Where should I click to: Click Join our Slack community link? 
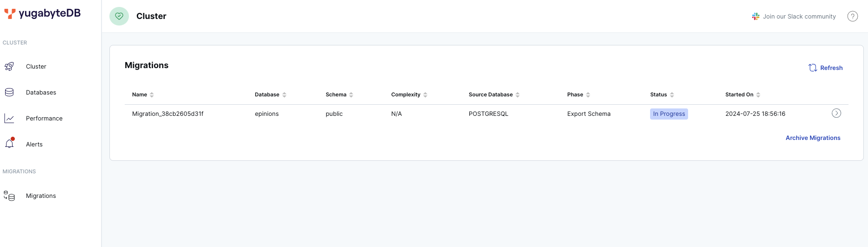click(794, 16)
